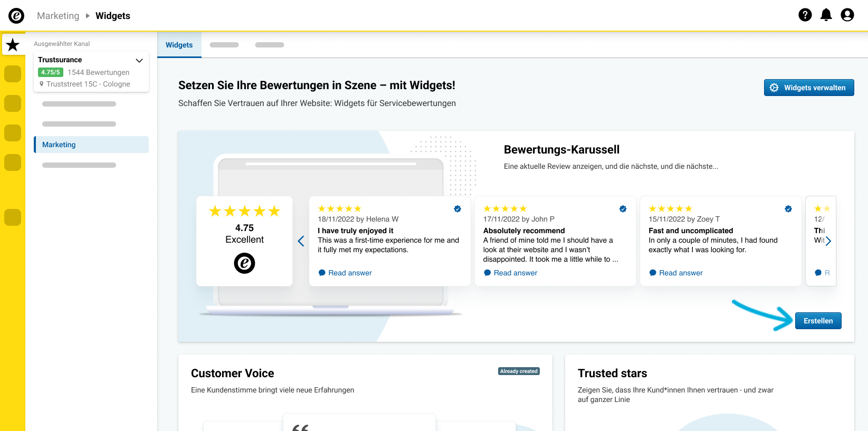This screenshot has height=431, width=868.
Task: Click the Bewertungs-Karussell heading
Action: (562, 150)
